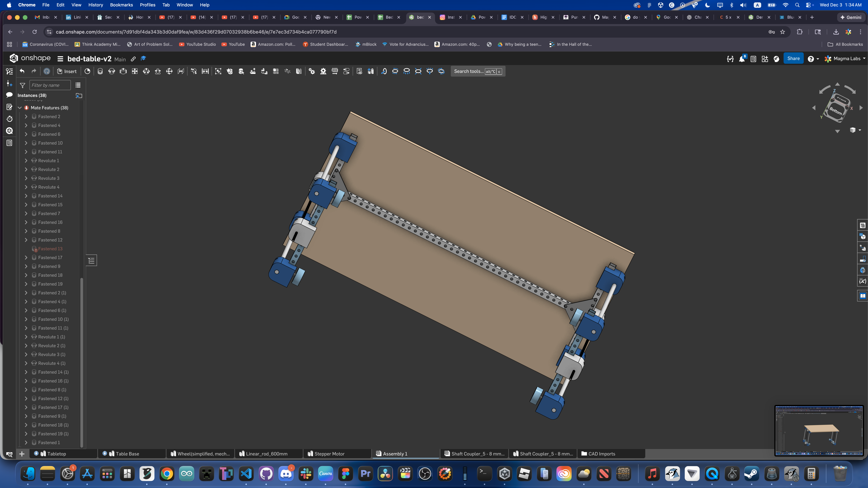The image size is (868, 488).
Task: Open the notifications bell icon
Action: [x=742, y=59]
